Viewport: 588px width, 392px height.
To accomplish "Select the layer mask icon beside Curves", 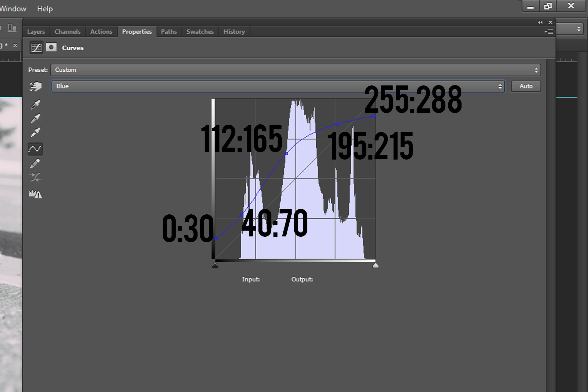I will [x=51, y=47].
